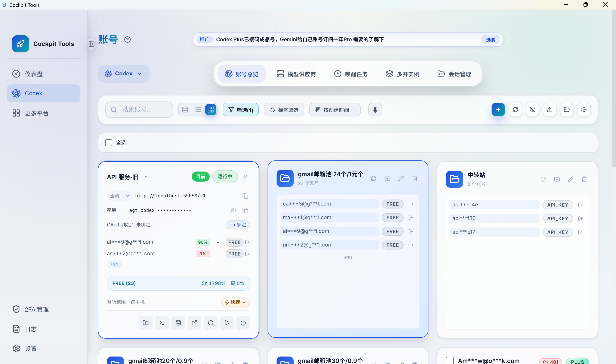616x364 pixels.
Task: Click the 绑定 OAuth bind button
Action: pos(238,225)
